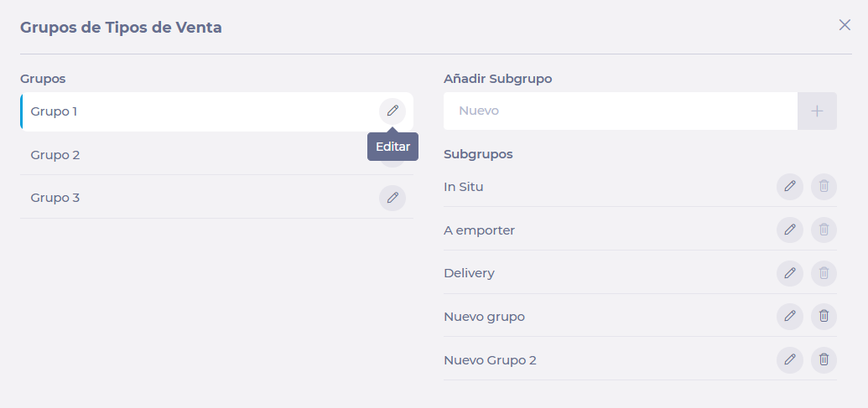This screenshot has width=868, height=408.
Task: Click the pencil edit icon for Grupo 1
Action: (392, 111)
